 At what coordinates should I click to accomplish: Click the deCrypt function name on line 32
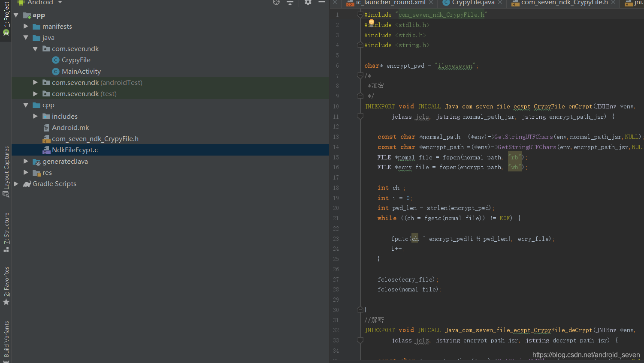pyautogui.click(x=519, y=330)
